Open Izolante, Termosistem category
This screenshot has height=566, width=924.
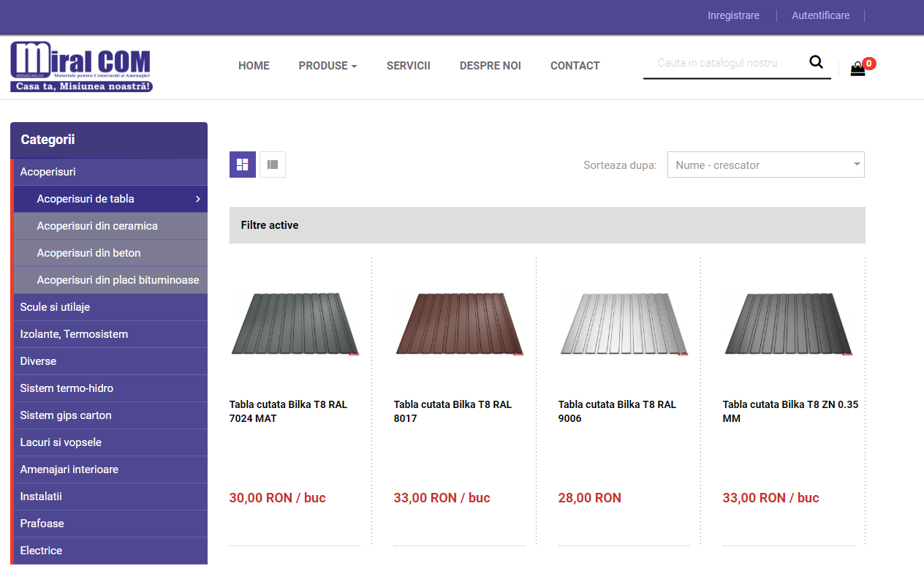tap(110, 334)
